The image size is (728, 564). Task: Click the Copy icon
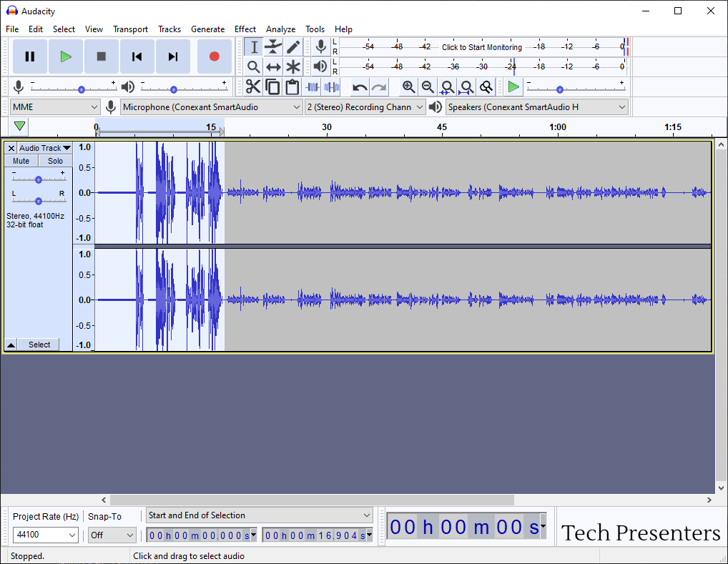click(x=272, y=86)
